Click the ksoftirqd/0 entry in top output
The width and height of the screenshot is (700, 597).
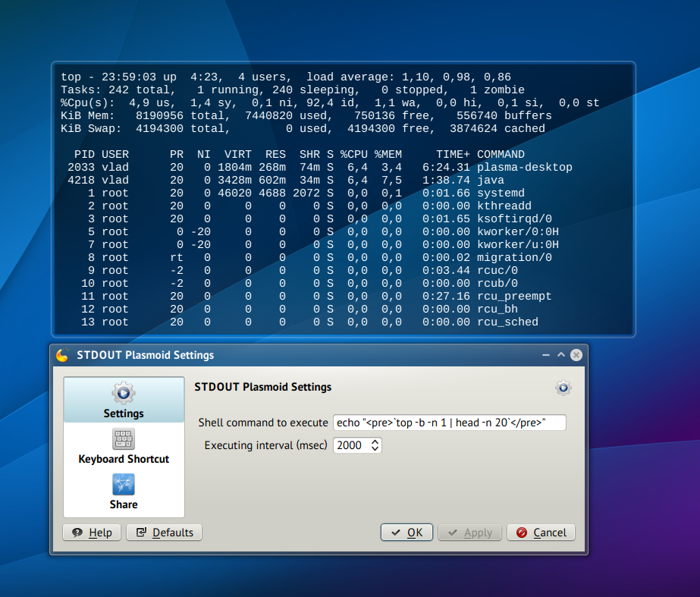[514, 218]
